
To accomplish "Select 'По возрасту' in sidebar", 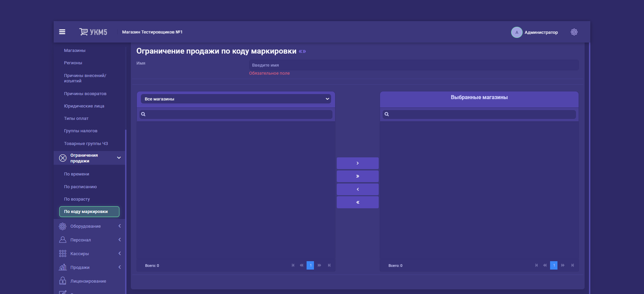I will (77, 199).
